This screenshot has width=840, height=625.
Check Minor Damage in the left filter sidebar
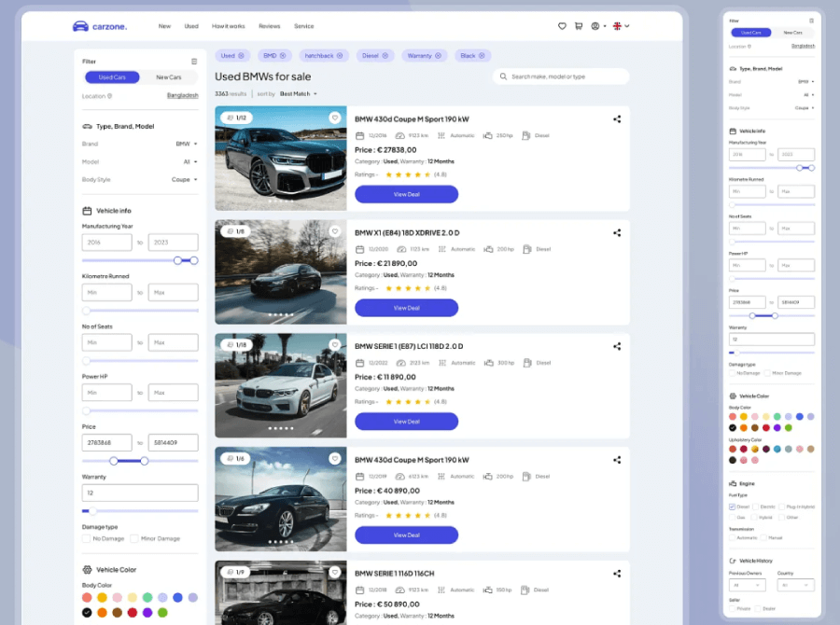133,539
